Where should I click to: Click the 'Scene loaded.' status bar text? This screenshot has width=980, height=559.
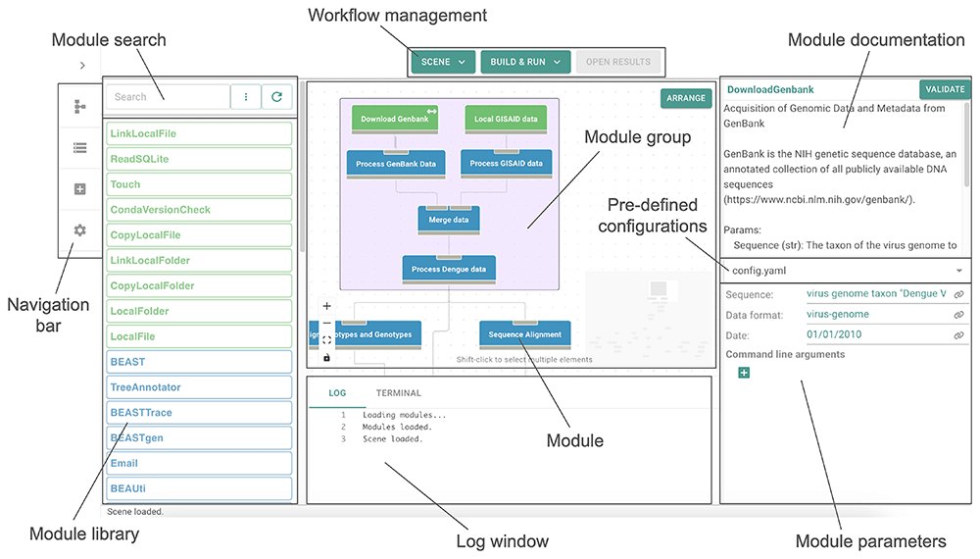[135, 512]
